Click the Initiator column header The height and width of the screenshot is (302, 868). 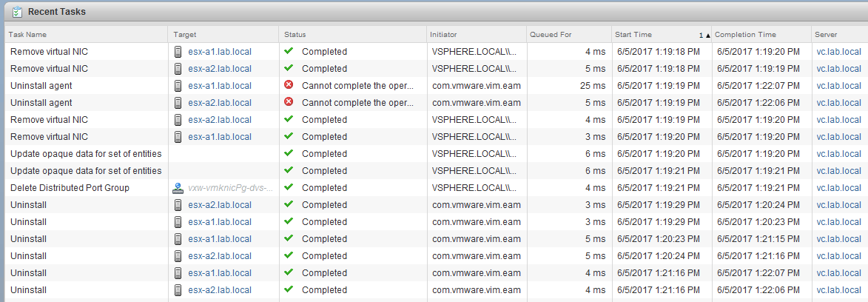point(443,35)
